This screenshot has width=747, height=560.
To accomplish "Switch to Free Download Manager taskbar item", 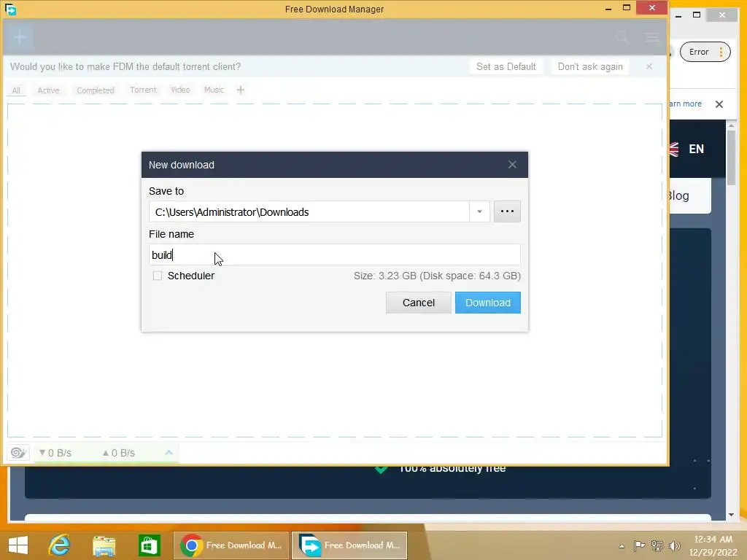I will tap(349, 545).
